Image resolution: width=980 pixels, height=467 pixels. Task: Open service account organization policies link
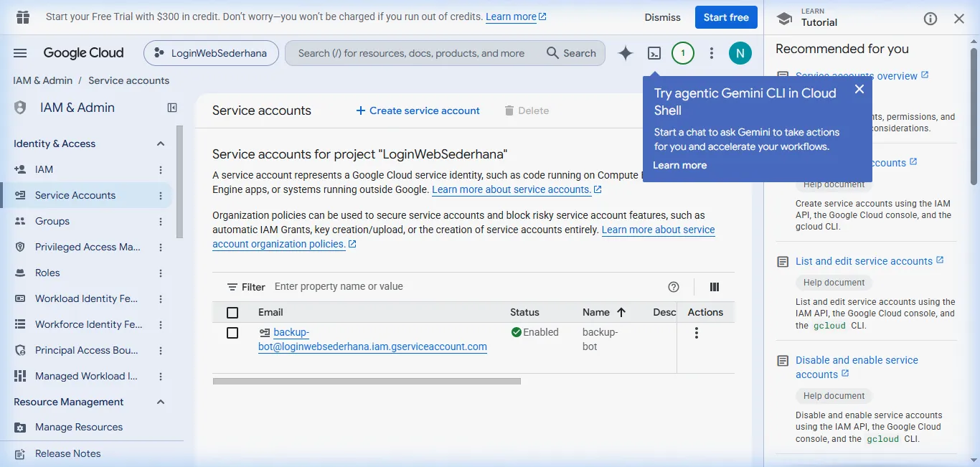click(463, 237)
